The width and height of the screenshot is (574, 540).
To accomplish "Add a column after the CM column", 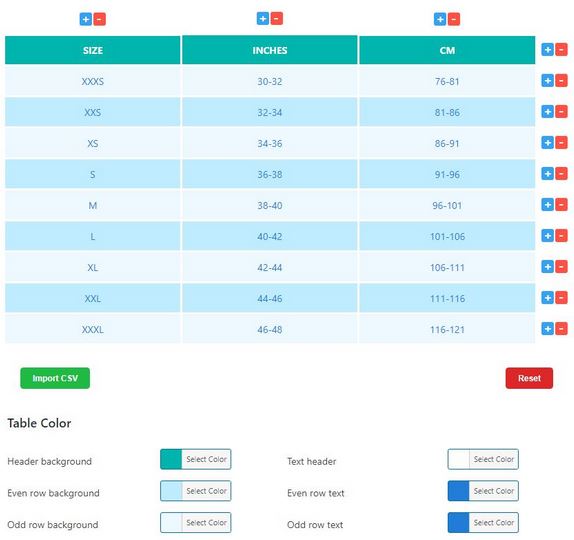I will (440, 19).
